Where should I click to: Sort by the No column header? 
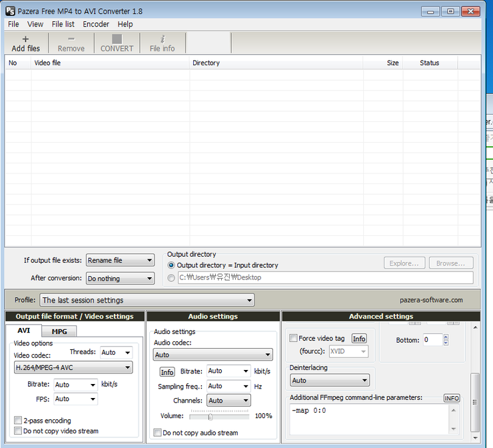(x=18, y=63)
